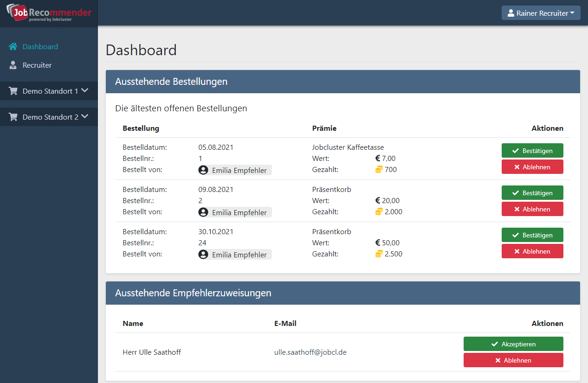This screenshot has width=588, height=383.
Task: Reject order 2 with Ablehnen
Action: click(x=532, y=209)
